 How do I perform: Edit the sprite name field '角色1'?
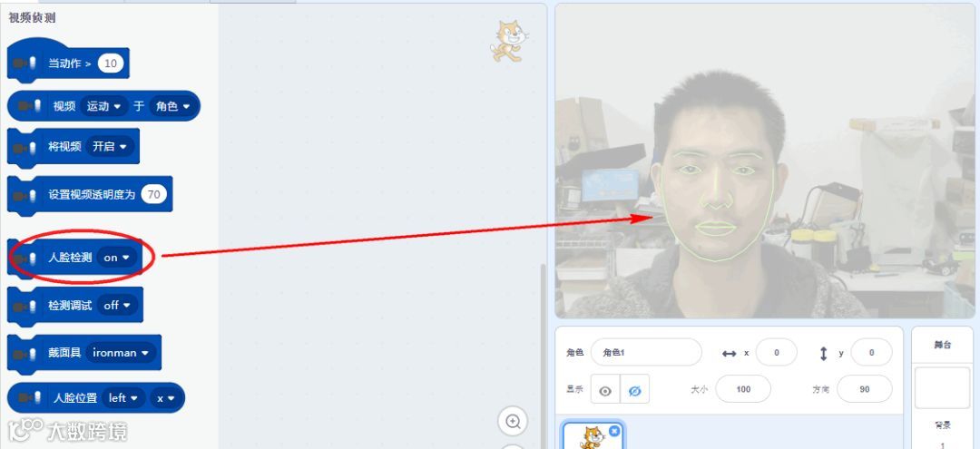[646, 352]
